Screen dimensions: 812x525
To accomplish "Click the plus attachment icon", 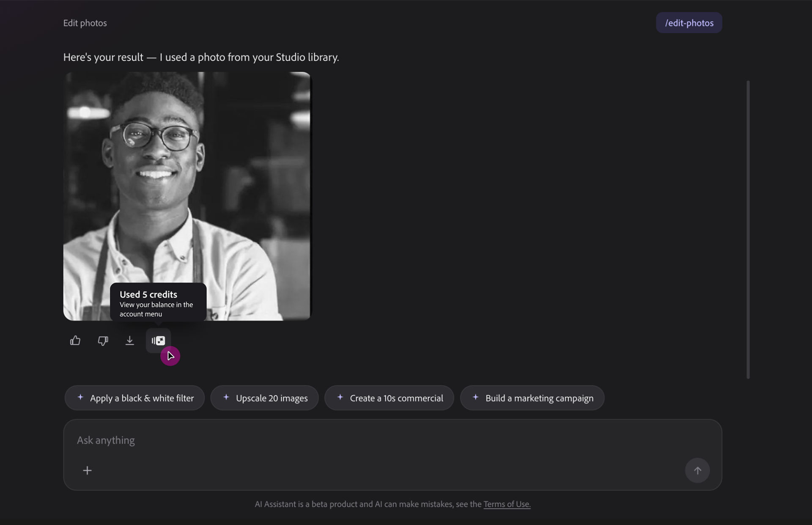I will (87, 470).
